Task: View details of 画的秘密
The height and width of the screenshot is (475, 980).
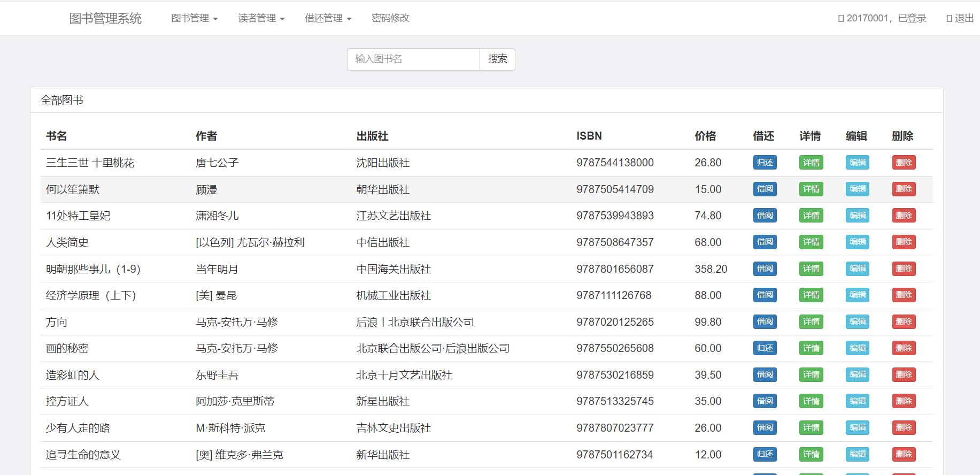Action: 811,348
